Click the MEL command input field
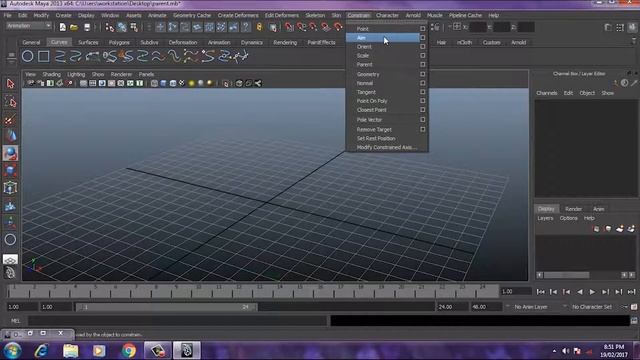The width and height of the screenshot is (640, 360). coord(178,321)
